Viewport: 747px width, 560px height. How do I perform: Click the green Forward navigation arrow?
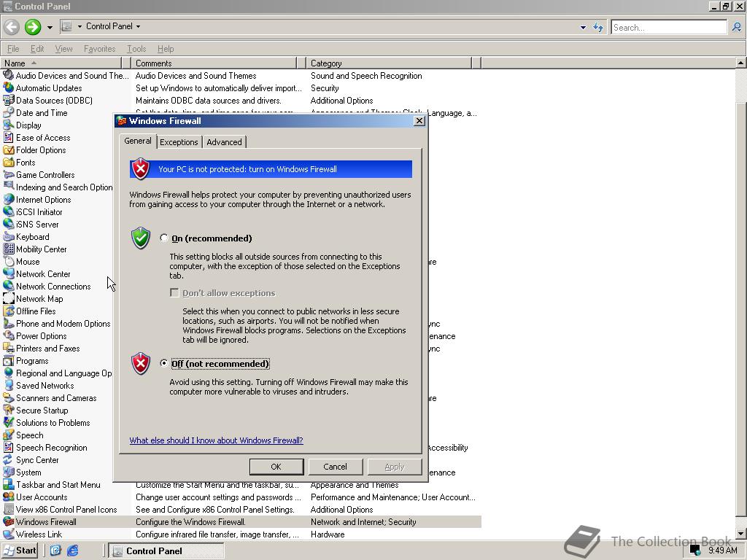[x=33, y=27]
